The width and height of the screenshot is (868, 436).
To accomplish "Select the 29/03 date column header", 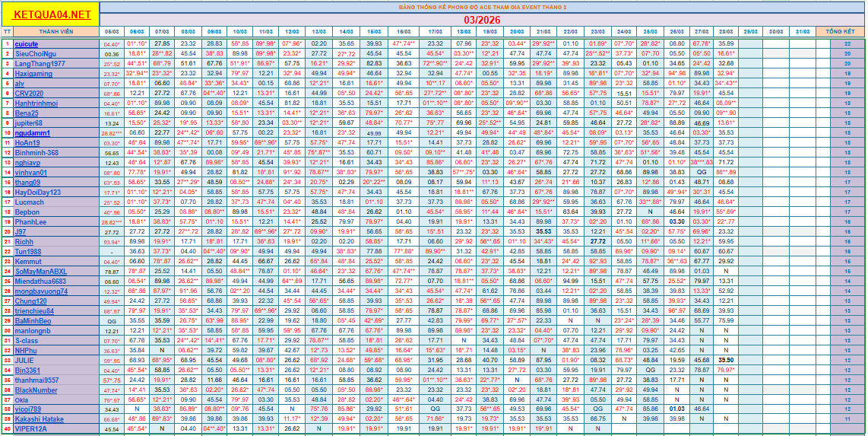I will 750,32.
